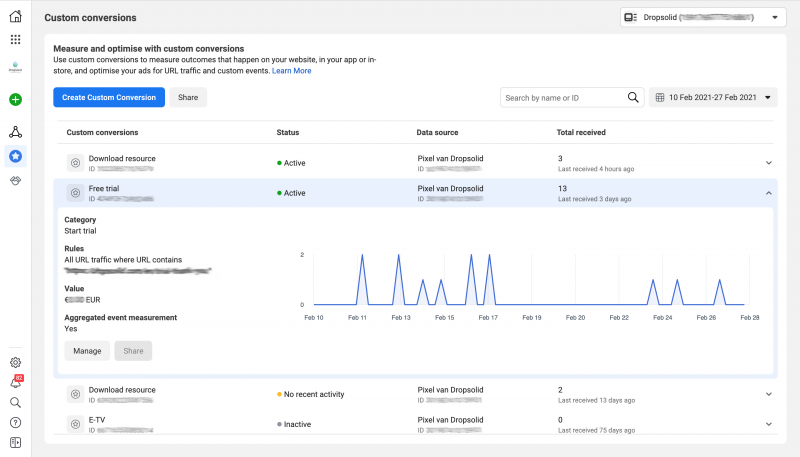Click the Feb 11 peak in chart
The height and width of the screenshot is (457, 800).
coord(362,256)
